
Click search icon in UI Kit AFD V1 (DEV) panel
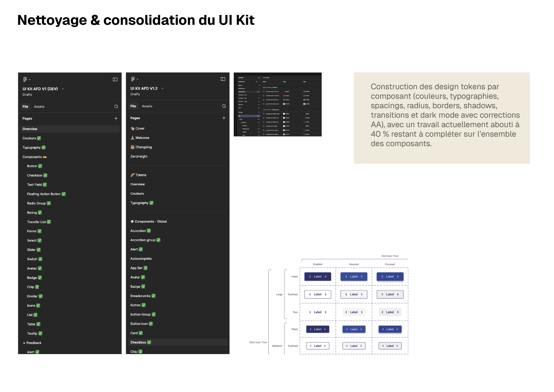click(116, 106)
